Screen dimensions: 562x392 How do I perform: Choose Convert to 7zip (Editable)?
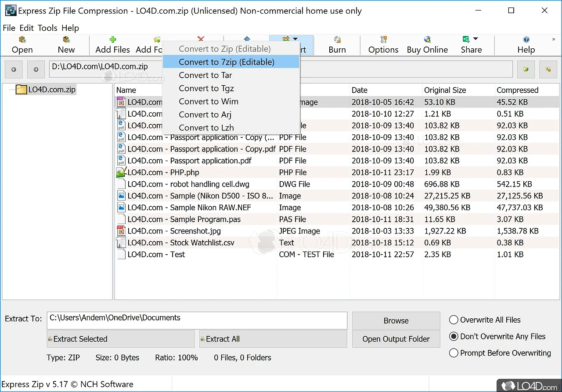click(227, 62)
